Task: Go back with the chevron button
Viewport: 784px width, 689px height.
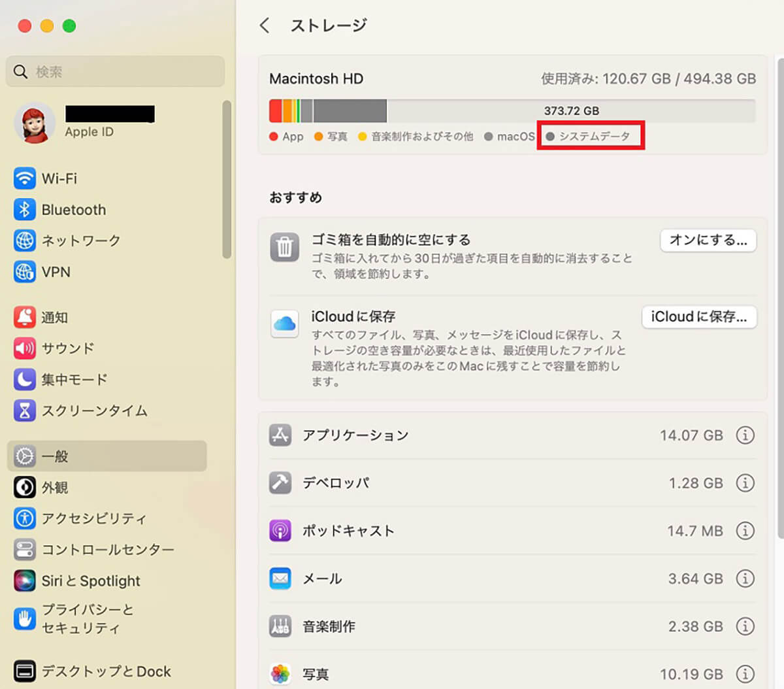Action: coord(265,25)
